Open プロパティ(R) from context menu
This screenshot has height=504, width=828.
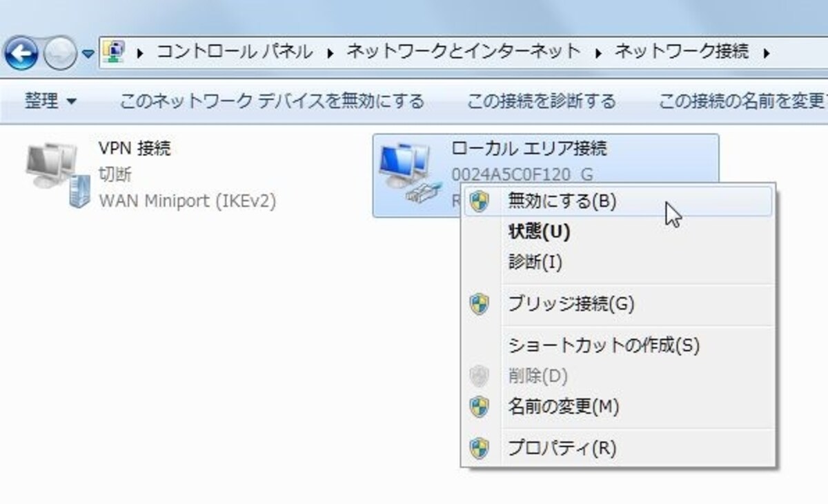pyautogui.click(x=618, y=448)
